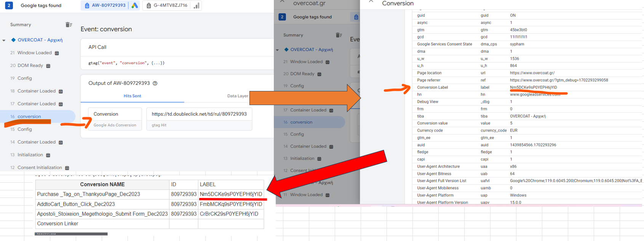This screenshot has height=241, width=644.
Task: Click label cell FmbMCKq9sP0YEPH6jYID
Action: pos(231,204)
